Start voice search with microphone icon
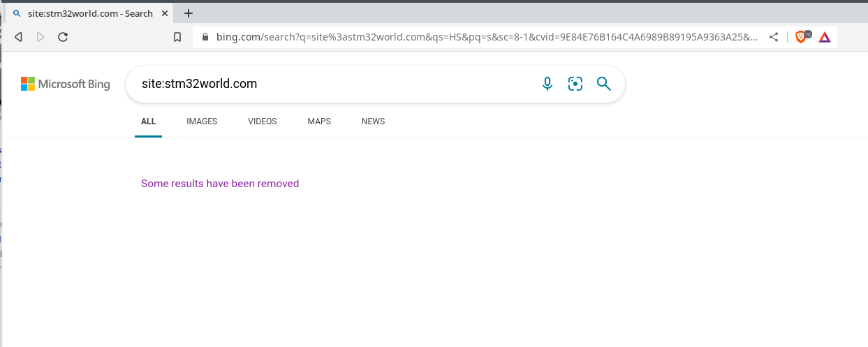Viewport: 868px width, 347px height. click(547, 84)
